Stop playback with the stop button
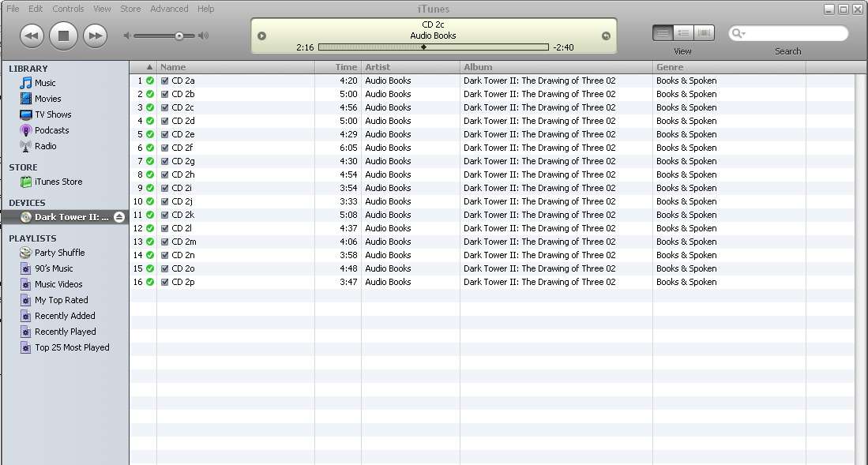 click(x=64, y=36)
